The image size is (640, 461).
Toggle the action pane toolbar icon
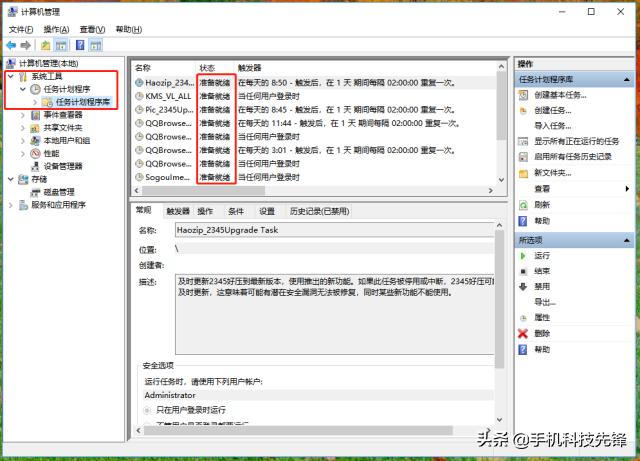pyautogui.click(x=96, y=45)
